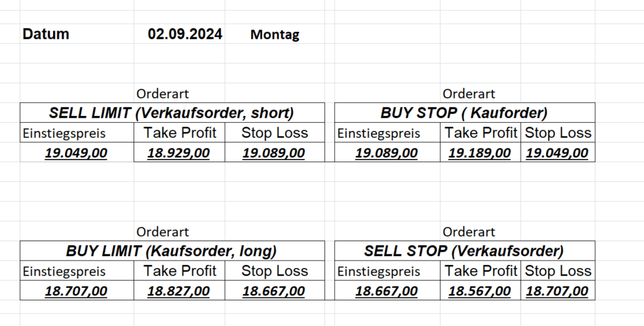Select the BUY LIMIT (Kaufsorder, long) header
644x326 pixels.
click(x=172, y=251)
